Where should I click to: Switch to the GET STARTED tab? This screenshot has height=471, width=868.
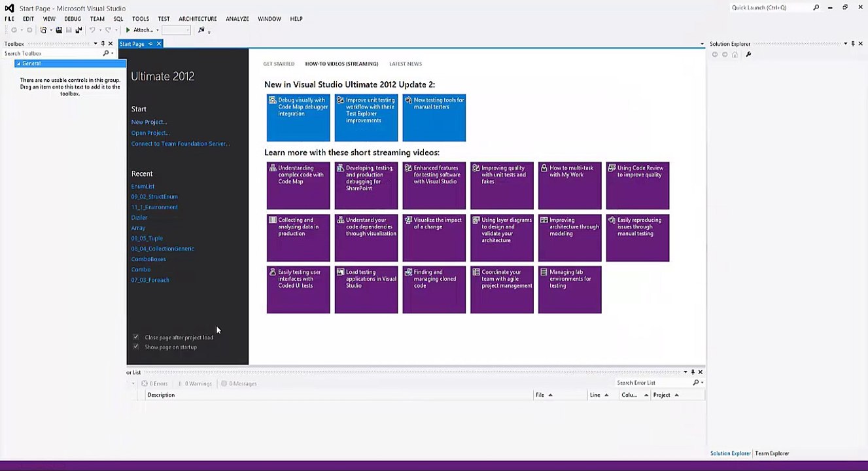point(279,64)
